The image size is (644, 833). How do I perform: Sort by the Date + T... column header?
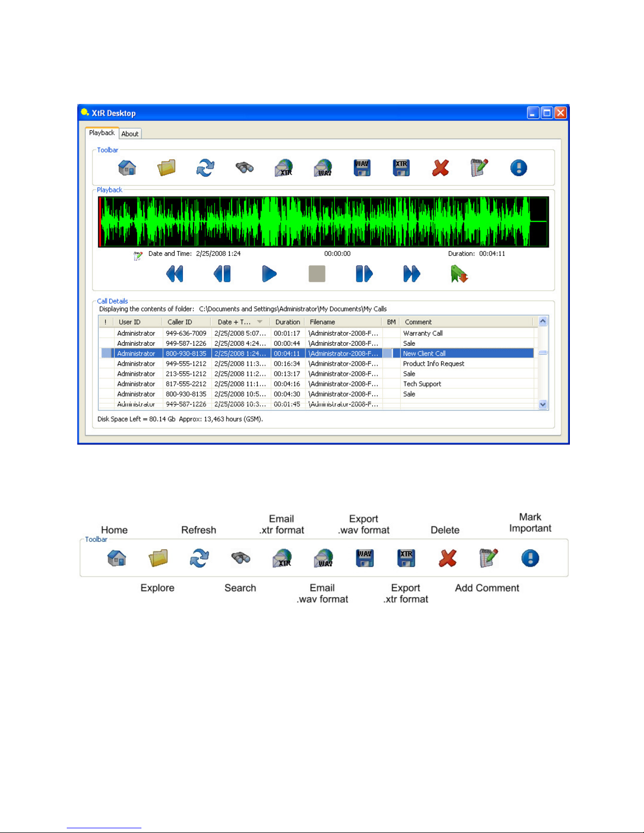[240, 322]
